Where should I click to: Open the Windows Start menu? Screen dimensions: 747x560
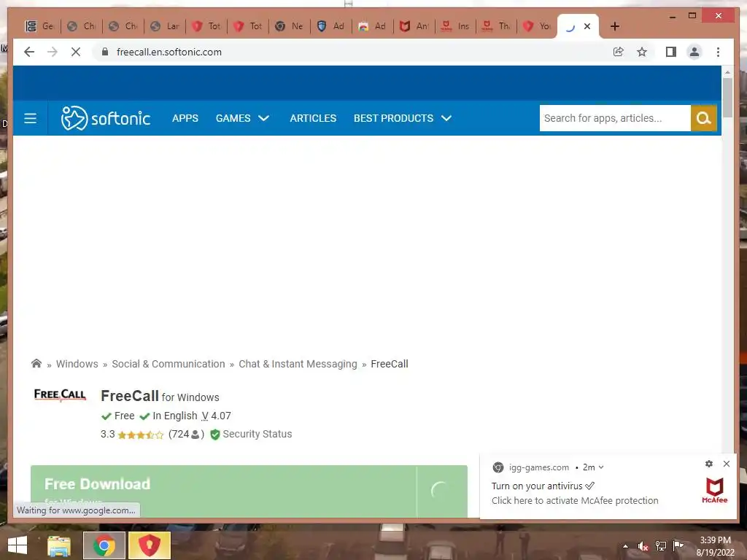pos(18,545)
